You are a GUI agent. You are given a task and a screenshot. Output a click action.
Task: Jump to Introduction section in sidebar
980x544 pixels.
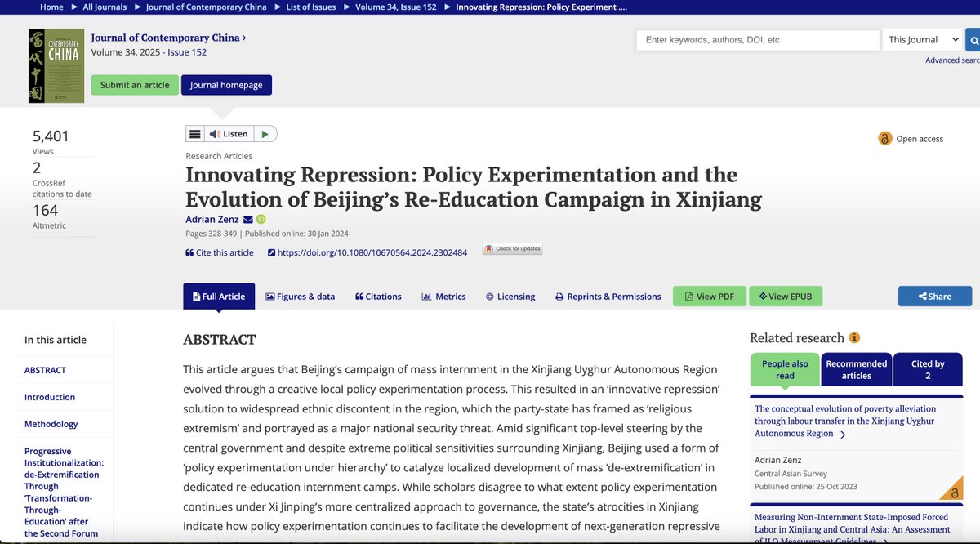pyautogui.click(x=50, y=397)
